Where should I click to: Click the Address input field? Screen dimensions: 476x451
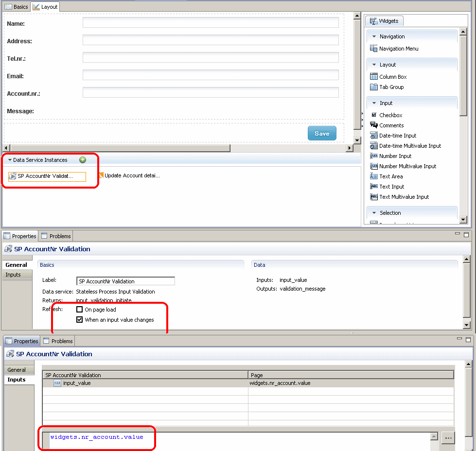coord(211,40)
